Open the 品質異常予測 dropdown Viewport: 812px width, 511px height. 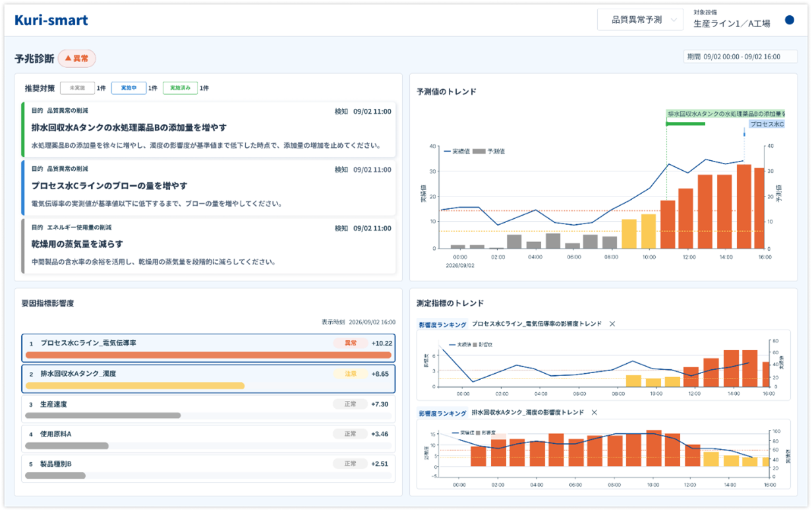(x=640, y=20)
